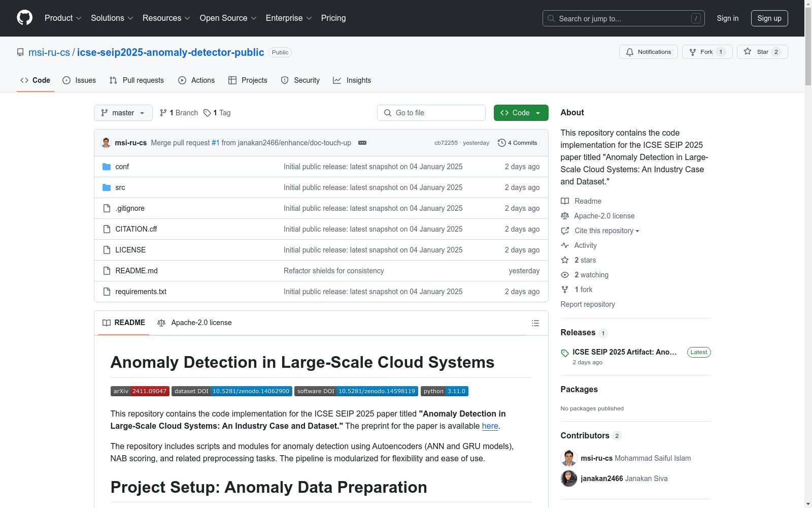812x508 pixels.
Task: Open the msi-ru-cs owner link
Action: [x=49, y=52]
